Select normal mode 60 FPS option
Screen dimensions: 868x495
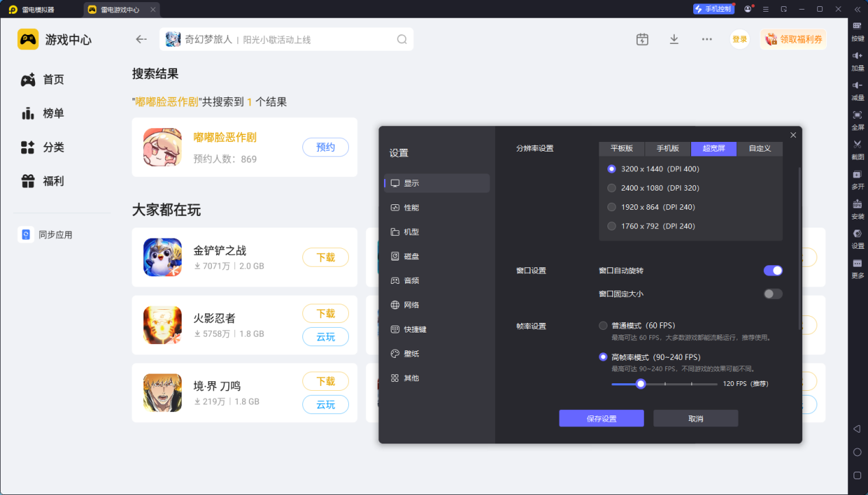pos(603,326)
